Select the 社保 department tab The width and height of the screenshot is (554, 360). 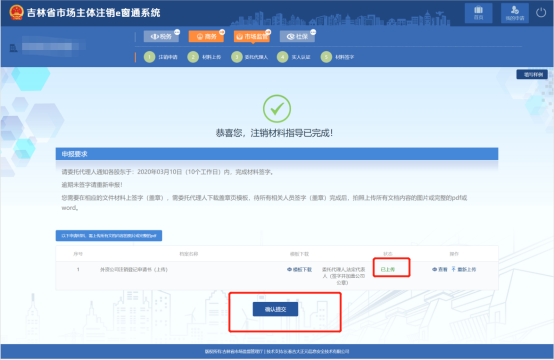click(297, 36)
